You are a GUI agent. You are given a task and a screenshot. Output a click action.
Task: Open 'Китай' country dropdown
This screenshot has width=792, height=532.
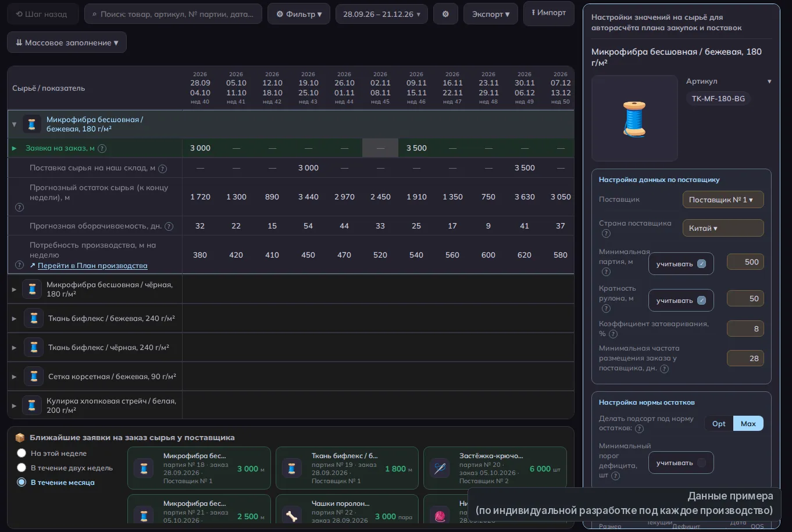[x=723, y=228]
